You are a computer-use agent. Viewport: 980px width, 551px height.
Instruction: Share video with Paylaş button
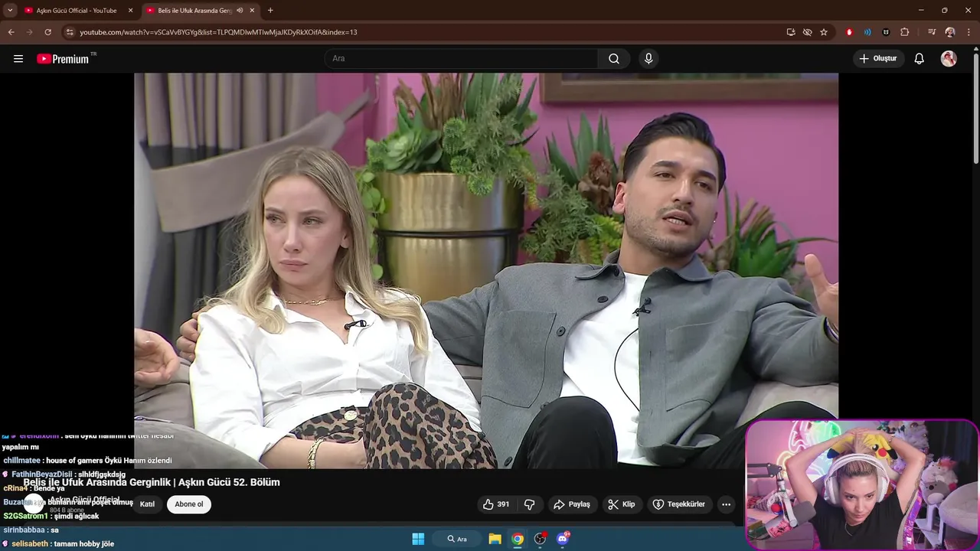pos(572,504)
